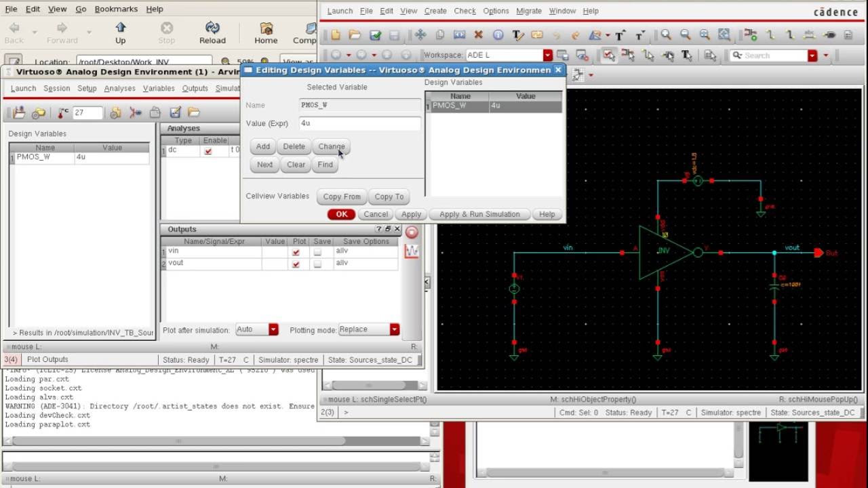Toggle Plot checkbox for vin output
The height and width of the screenshot is (488, 868).
click(296, 252)
